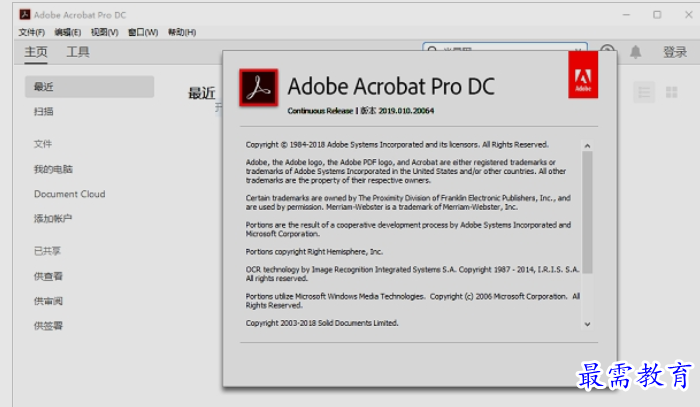The width and height of the screenshot is (700, 407).
Task: Open the 视图(V) menu
Action: 104,32
